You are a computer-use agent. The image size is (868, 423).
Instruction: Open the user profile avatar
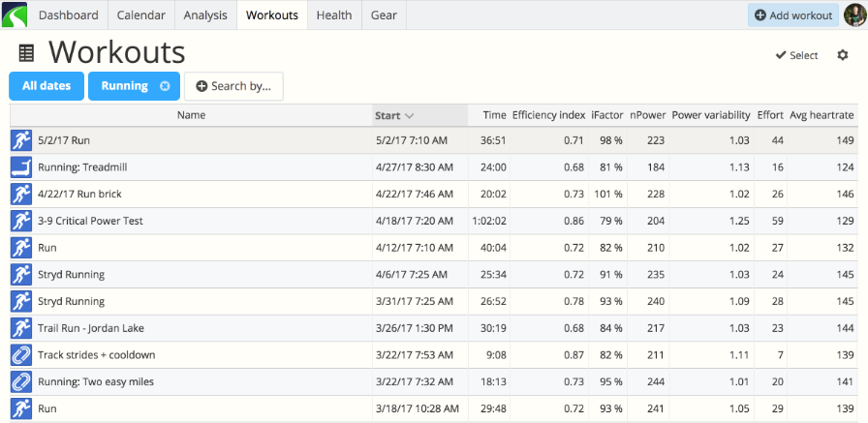tap(855, 15)
